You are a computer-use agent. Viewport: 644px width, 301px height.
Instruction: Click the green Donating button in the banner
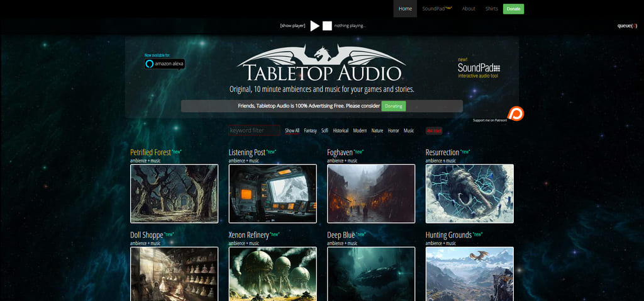point(394,106)
